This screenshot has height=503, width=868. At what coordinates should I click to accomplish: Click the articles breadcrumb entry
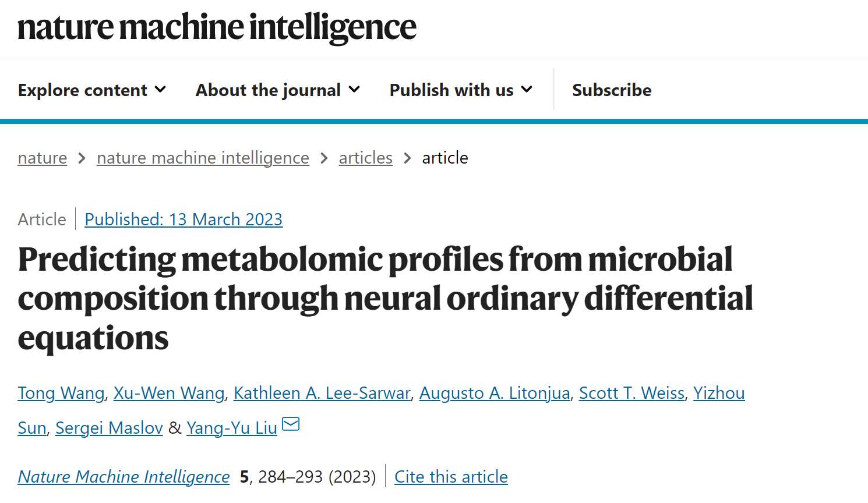click(x=365, y=158)
